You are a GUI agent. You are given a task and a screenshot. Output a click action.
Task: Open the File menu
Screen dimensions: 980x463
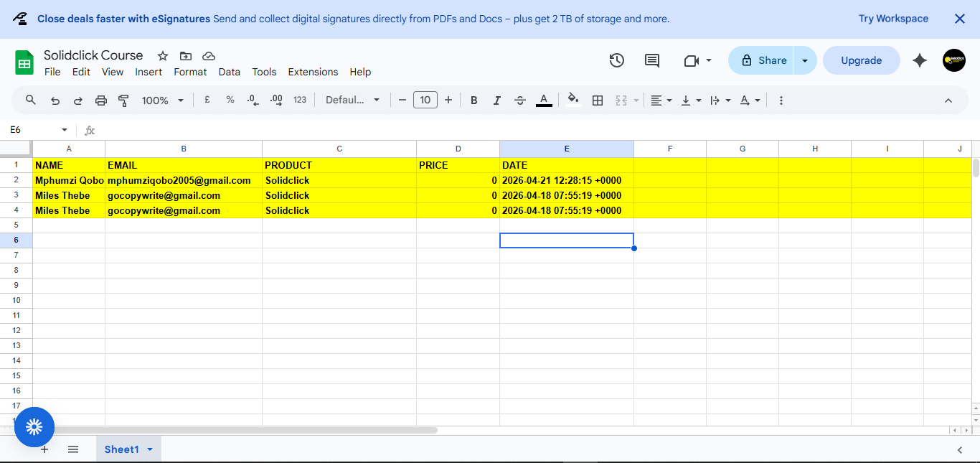tap(52, 72)
